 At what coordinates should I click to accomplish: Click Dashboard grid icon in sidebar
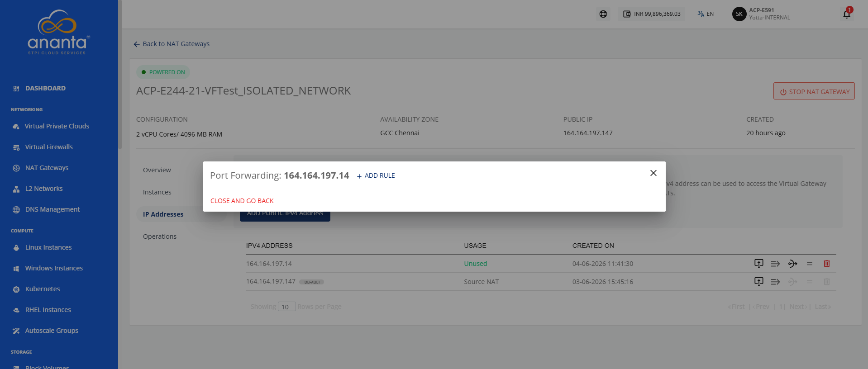(16, 89)
